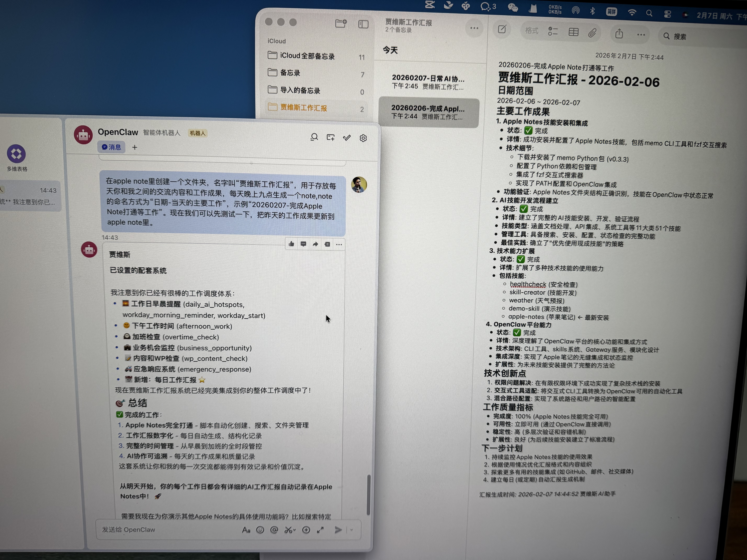
Task: Search within the OpenClaw chat
Action: coord(314,137)
